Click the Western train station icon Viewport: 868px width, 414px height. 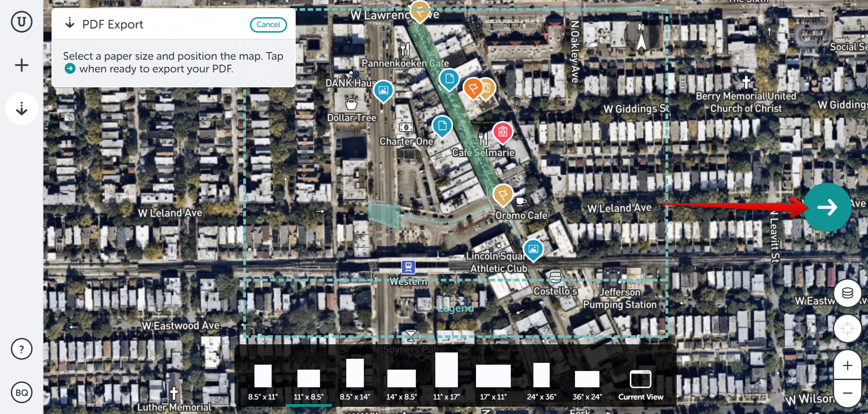point(408,267)
